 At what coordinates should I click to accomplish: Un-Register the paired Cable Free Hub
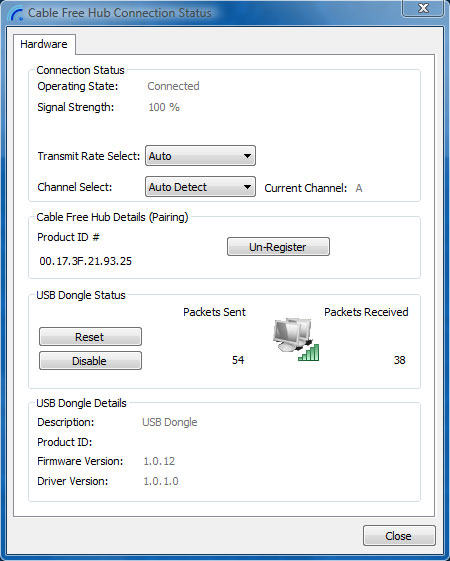point(278,247)
